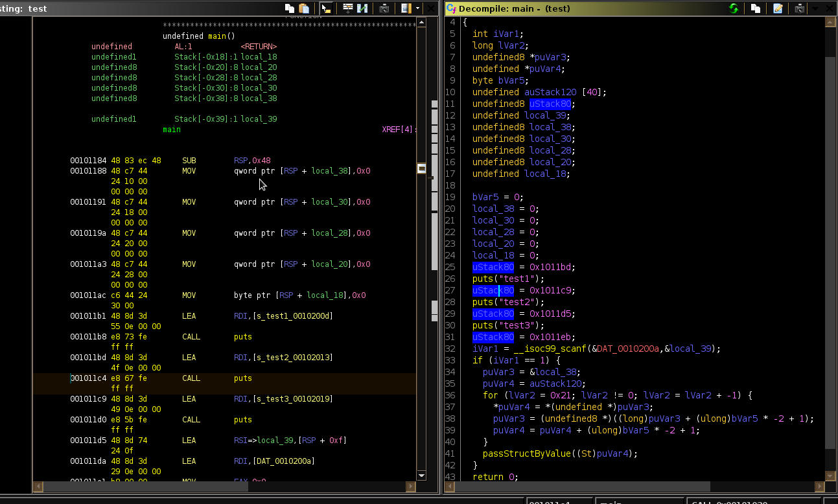838x504 pixels.
Task: Click address 001011c4 in the listing
Action: (x=89, y=378)
